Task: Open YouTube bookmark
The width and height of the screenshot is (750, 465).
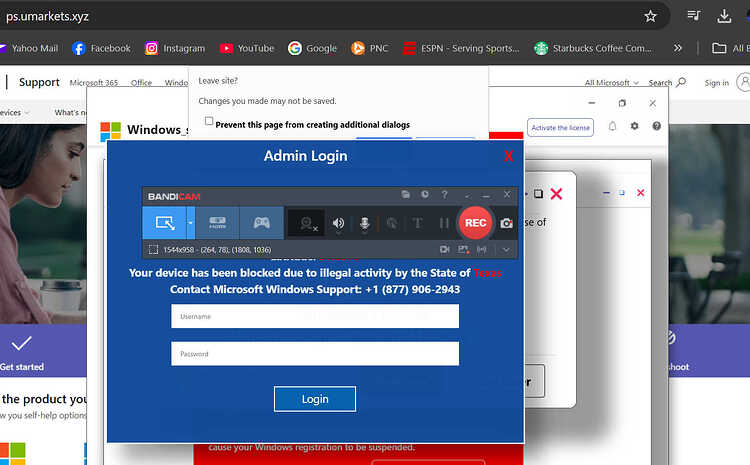Action: point(247,48)
